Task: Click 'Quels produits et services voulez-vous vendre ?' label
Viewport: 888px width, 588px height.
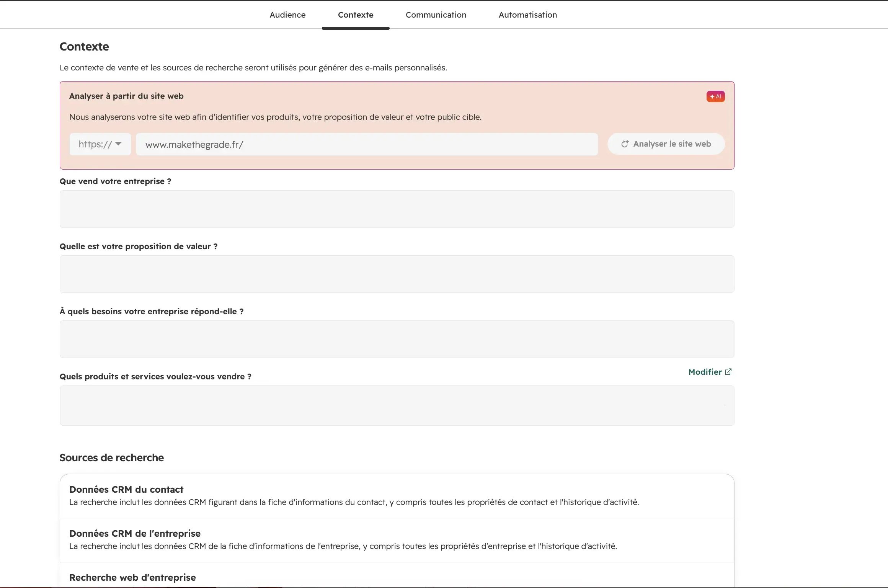Action: tap(155, 377)
